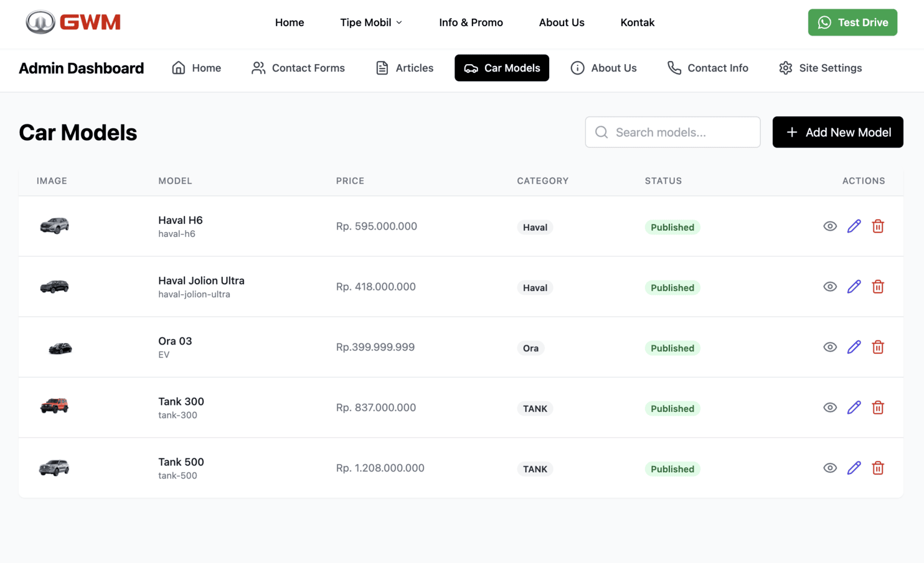
Task: Delete the Tank 500 model
Action: [x=877, y=468]
